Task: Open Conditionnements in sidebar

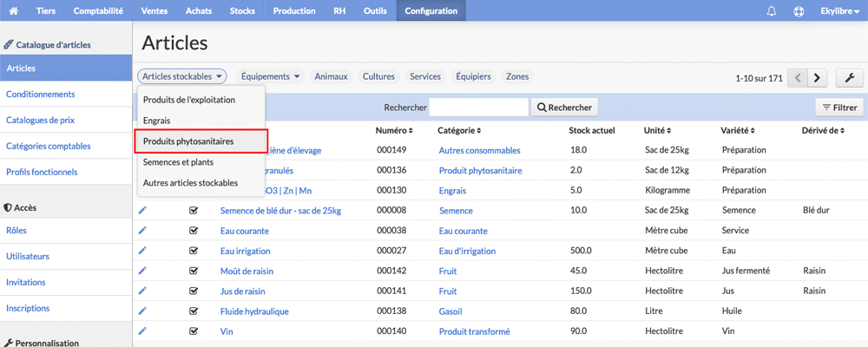Action: 66,94
